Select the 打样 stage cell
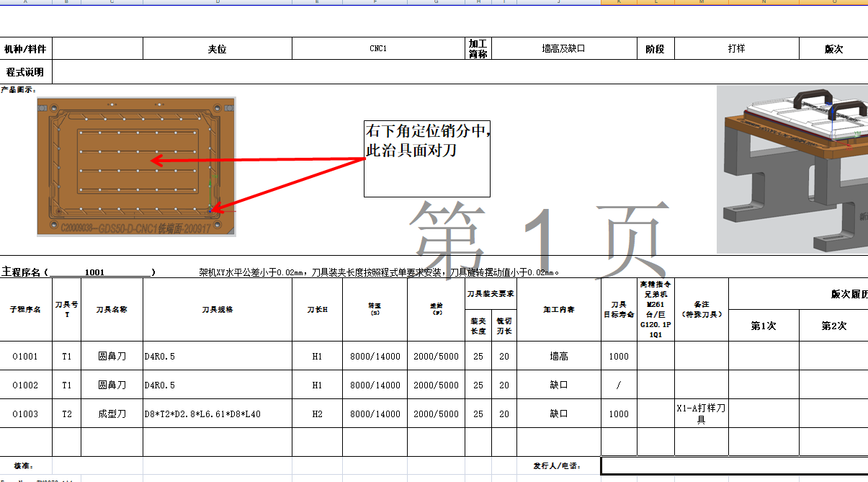The height and width of the screenshot is (482, 868). (736, 48)
